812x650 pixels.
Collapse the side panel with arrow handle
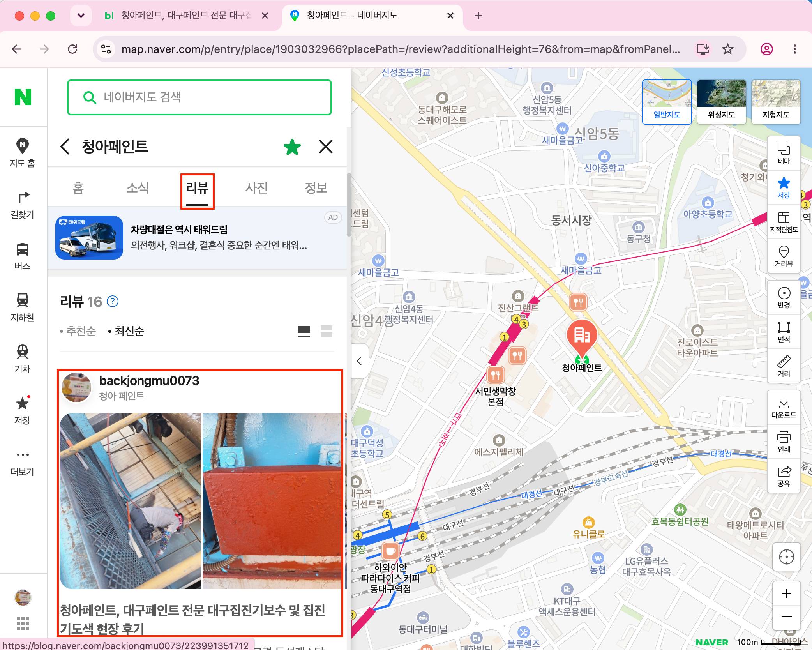click(x=360, y=361)
